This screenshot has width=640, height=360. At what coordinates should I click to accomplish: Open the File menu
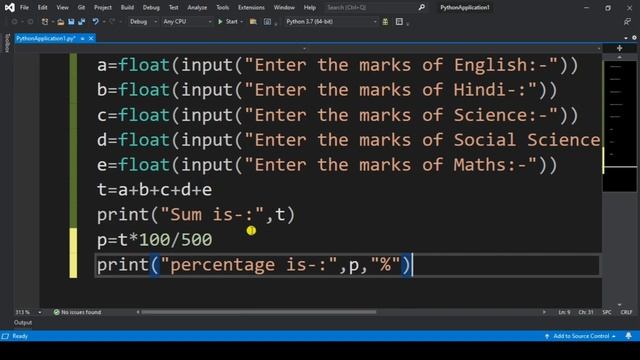coord(24,7)
